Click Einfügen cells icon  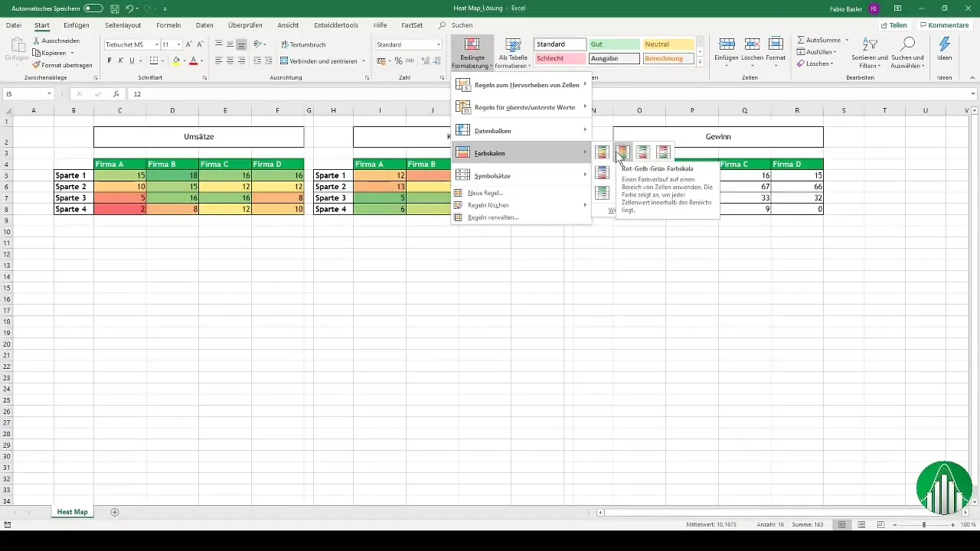pyautogui.click(x=727, y=44)
